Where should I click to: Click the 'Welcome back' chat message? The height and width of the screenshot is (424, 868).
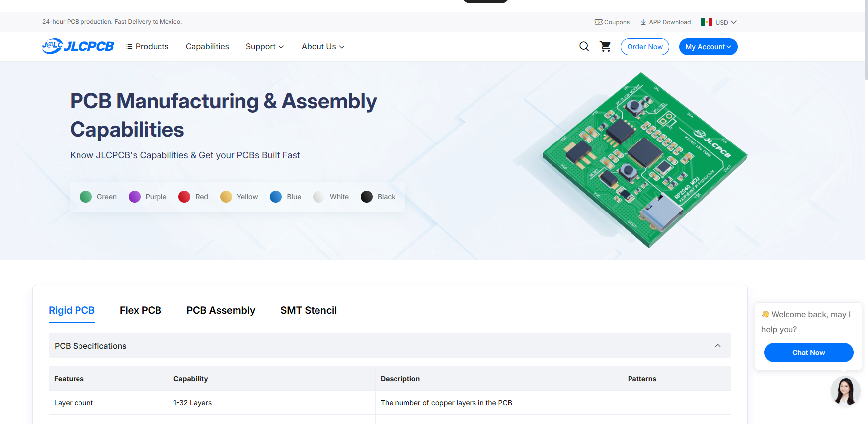806,322
